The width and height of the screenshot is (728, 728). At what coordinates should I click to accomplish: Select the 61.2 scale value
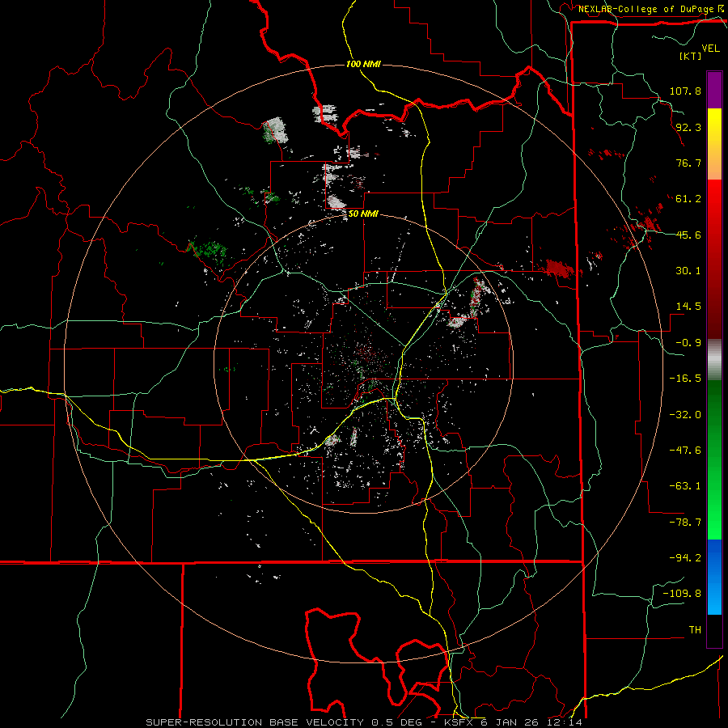[688, 199]
